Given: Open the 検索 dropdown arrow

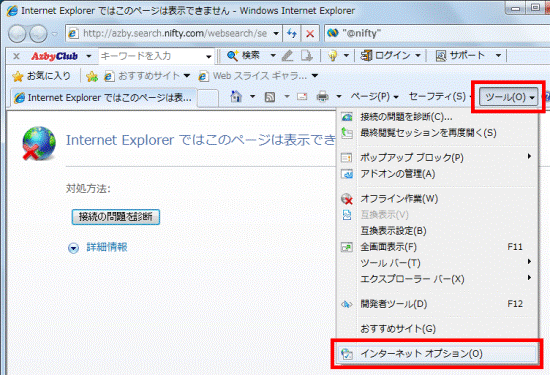Looking at the screenshot, I should tap(273, 56).
